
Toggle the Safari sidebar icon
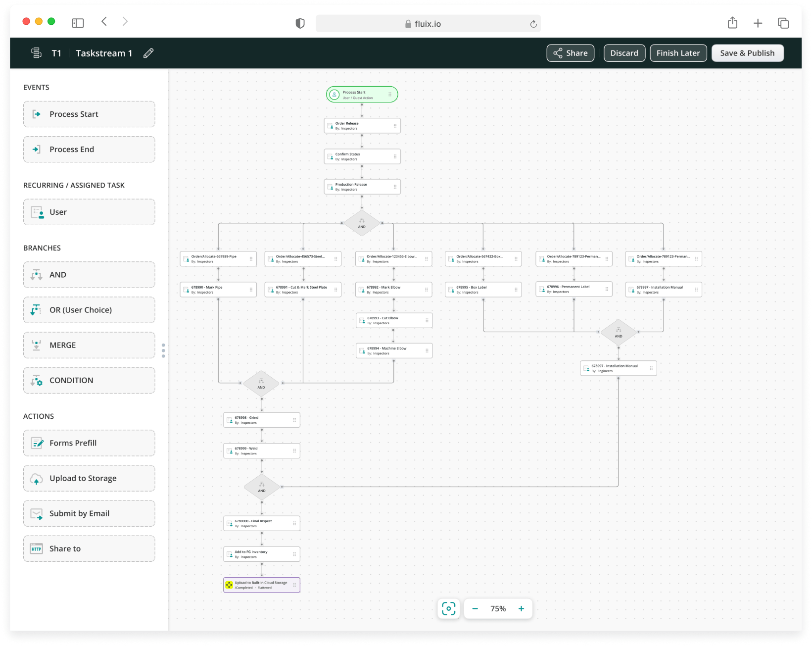pyautogui.click(x=78, y=23)
